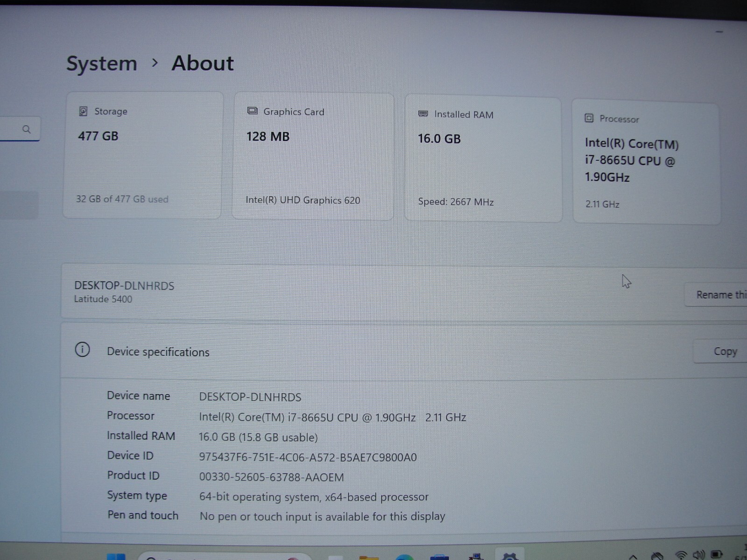The width and height of the screenshot is (747, 560).
Task: Select the Device ID value 975437F6-751E-4C06
Action: (308, 457)
